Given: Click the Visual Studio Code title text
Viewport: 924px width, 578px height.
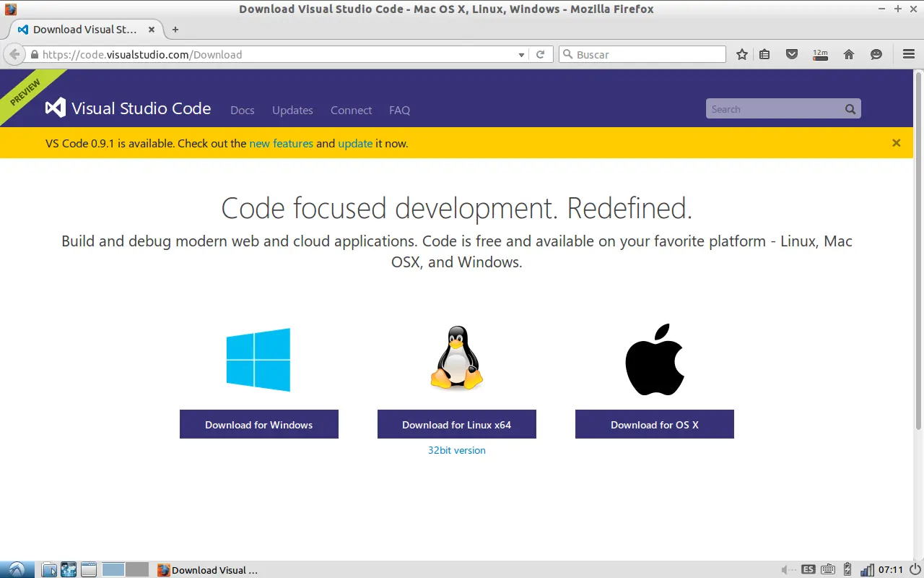Looking at the screenshot, I should pyautogui.click(x=141, y=108).
